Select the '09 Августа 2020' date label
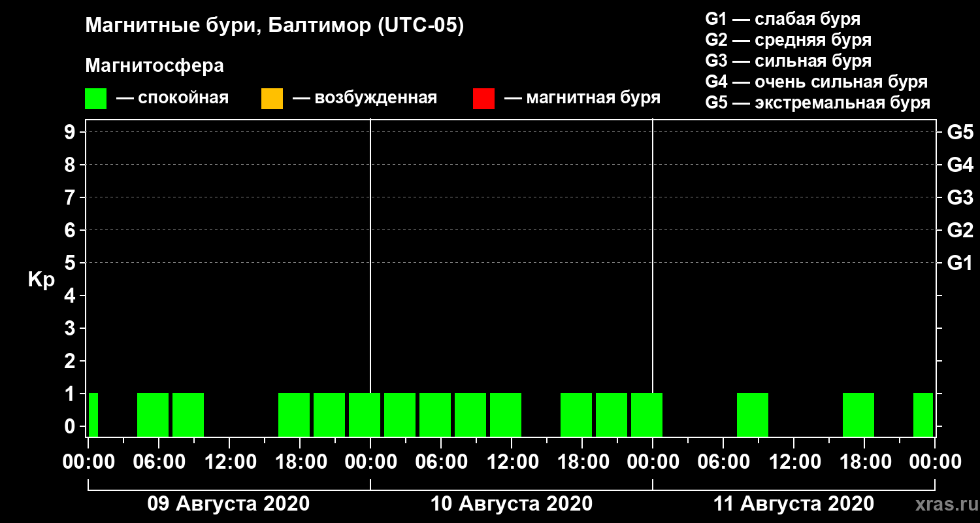980x523 pixels. pyautogui.click(x=229, y=504)
